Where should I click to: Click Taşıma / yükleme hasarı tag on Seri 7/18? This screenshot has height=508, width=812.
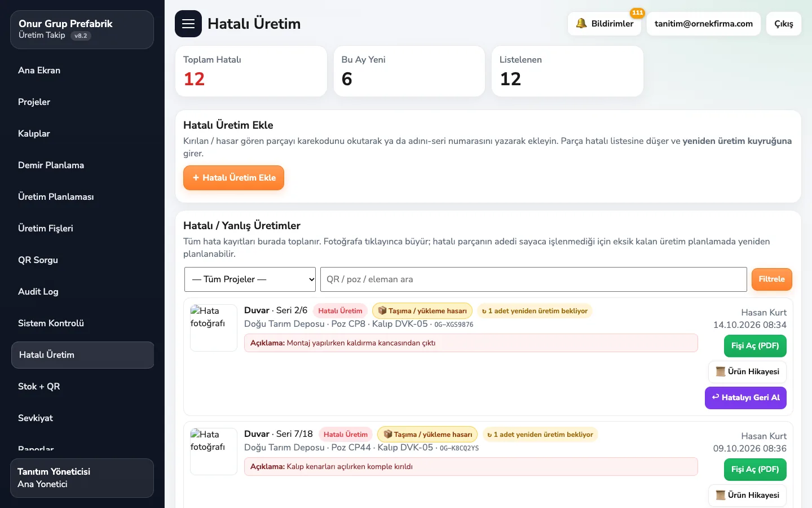(x=427, y=435)
